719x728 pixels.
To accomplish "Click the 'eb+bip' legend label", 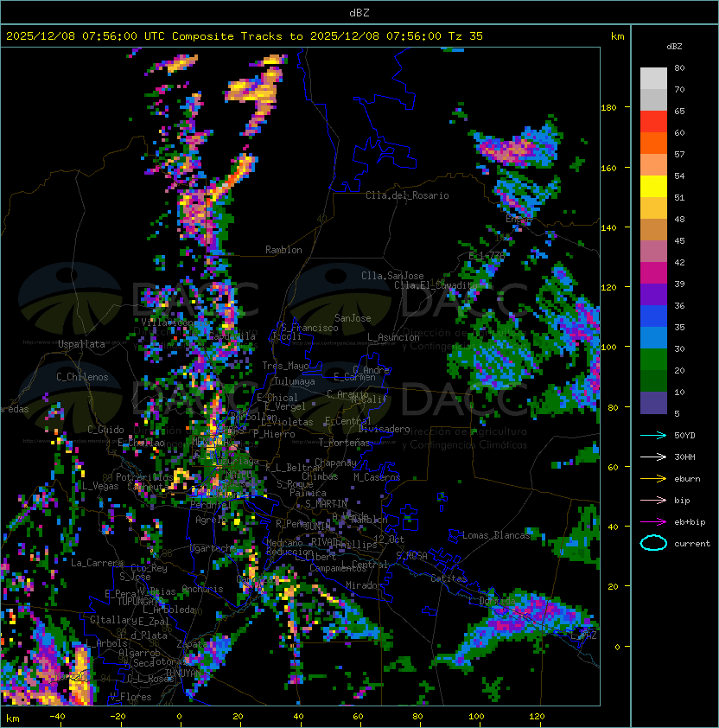I will click(x=690, y=522).
